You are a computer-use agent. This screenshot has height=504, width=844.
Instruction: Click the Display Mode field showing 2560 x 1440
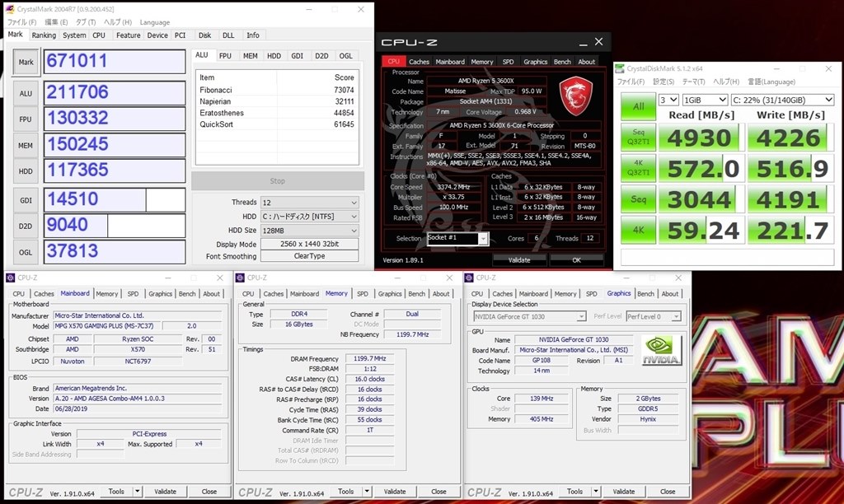(310, 244)
